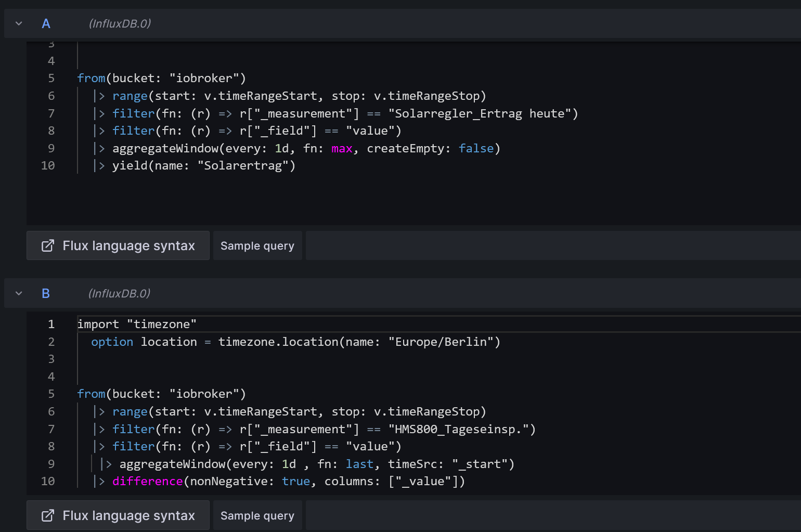801x532 pixels.
Task: Click the from keyword in query B
Action: click(x=91, y=394)
